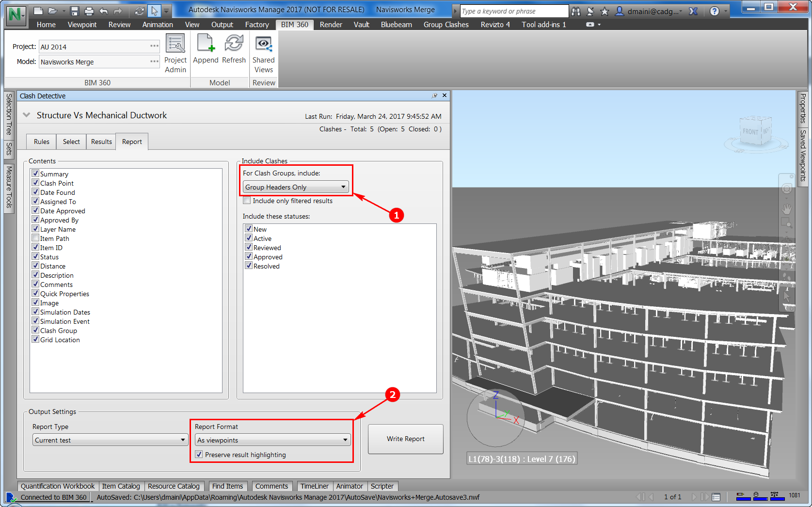Viewport: 812px width, 507px height.
Task: Click the binoculars search icon
Action: pos(576,11)
